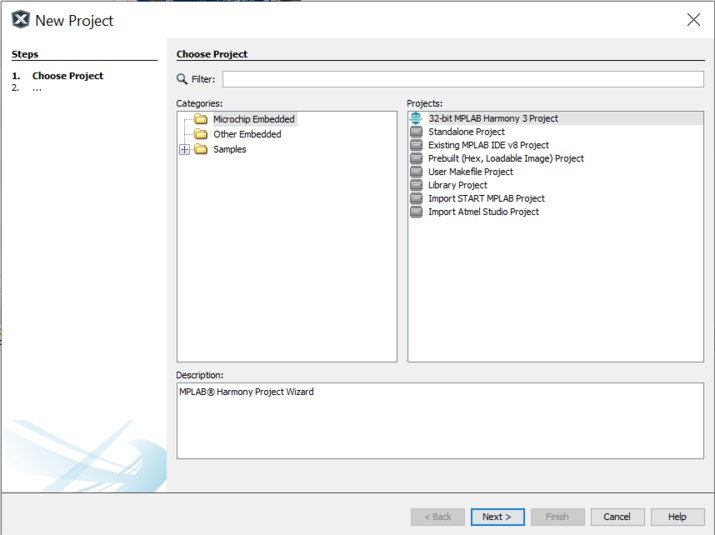Click the disabled Back button
This screenshot has height=535, width=715.
click(438, 517)
